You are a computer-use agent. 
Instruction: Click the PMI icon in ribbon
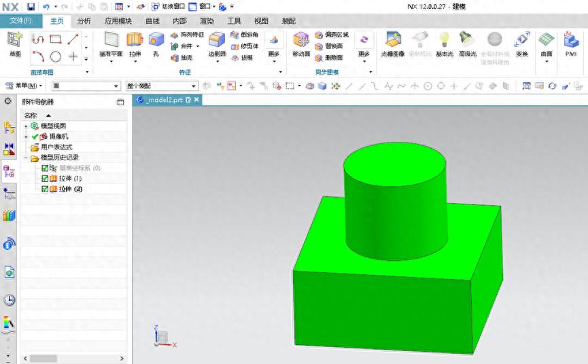(x=571, y=39)
